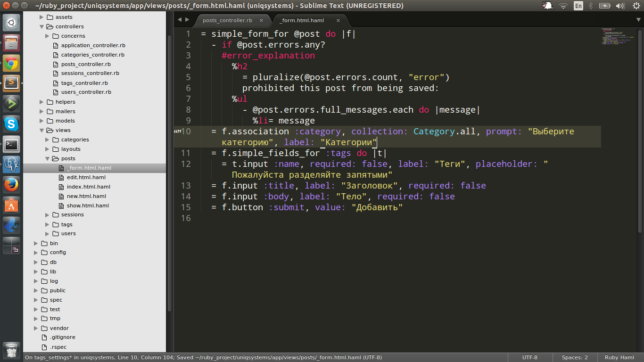
Task: Change Ruby Haml syntax setting
Action: pyautogui.click(x=619, y=357)
